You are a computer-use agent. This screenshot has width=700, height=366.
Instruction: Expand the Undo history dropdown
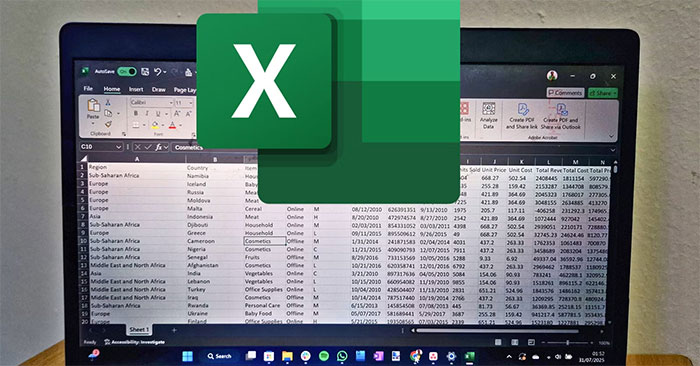tap(165, 72)
